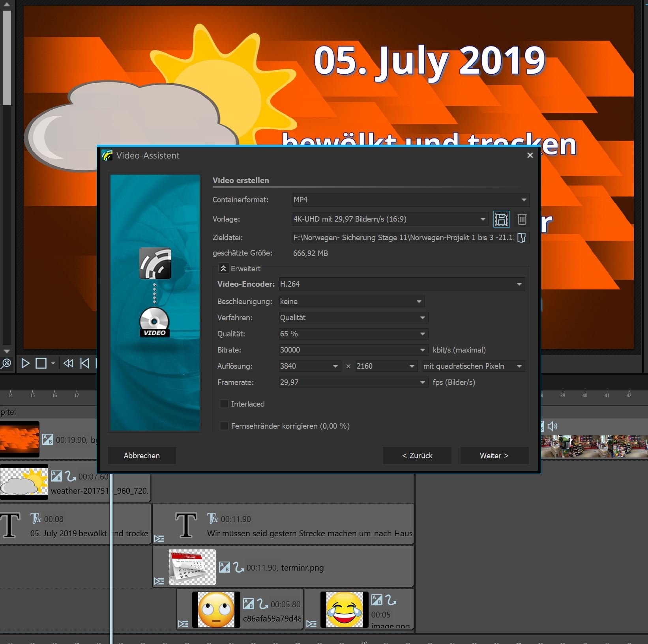Jump to previous frame icon

click(x=84, y=363)
